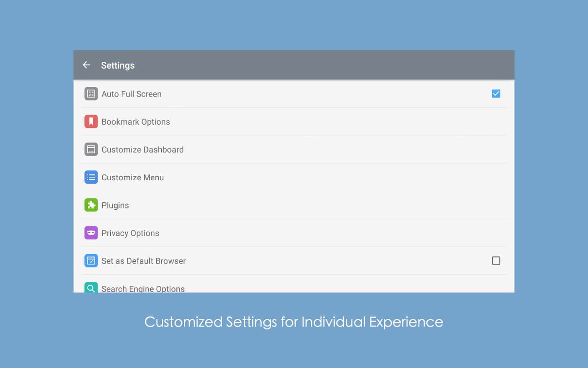Go to Privacy Options

tap(130, 233)
